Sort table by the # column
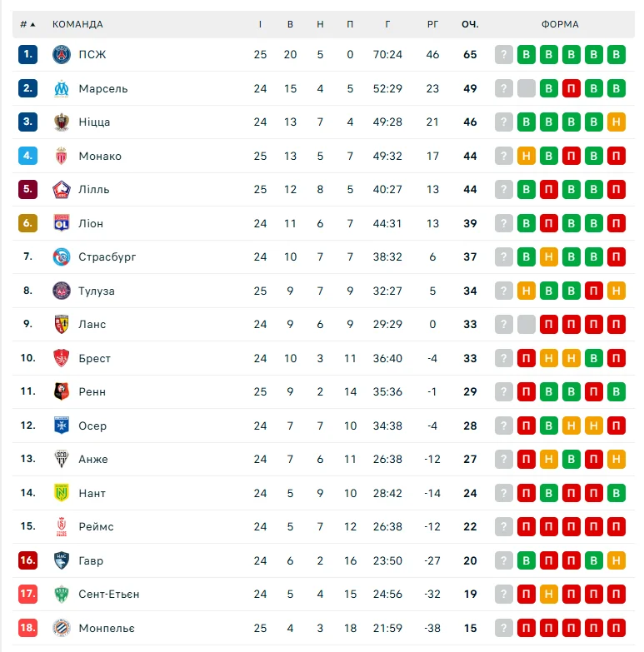The height and width of the screenshot is (652, 644). click(x=27, y=24)
